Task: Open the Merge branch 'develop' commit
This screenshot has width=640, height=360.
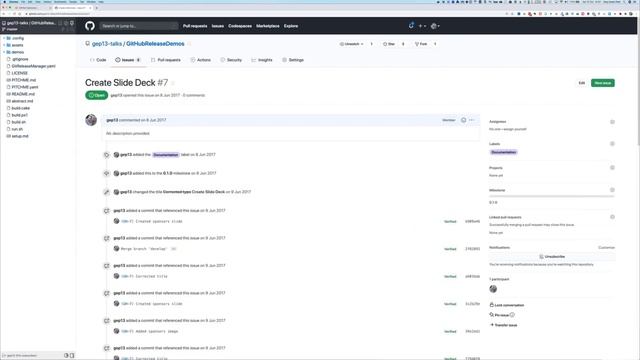Action: pyautogui.click(x=143, y=249)
